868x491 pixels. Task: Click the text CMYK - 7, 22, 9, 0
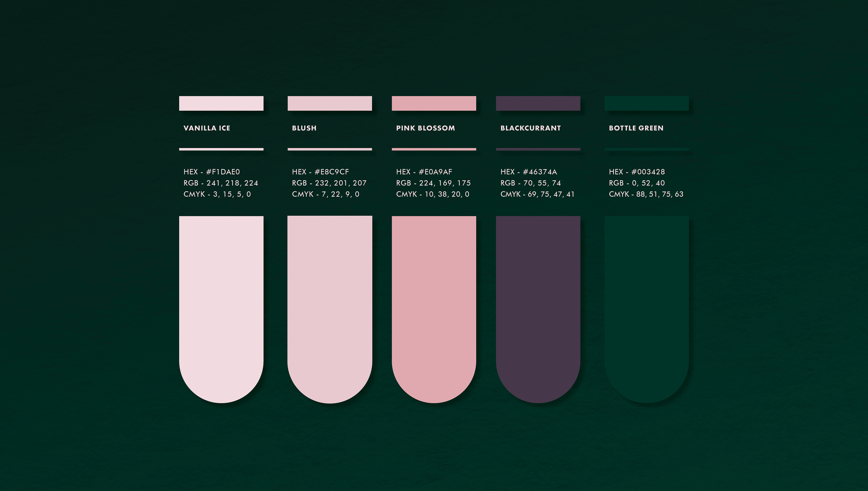326,194
